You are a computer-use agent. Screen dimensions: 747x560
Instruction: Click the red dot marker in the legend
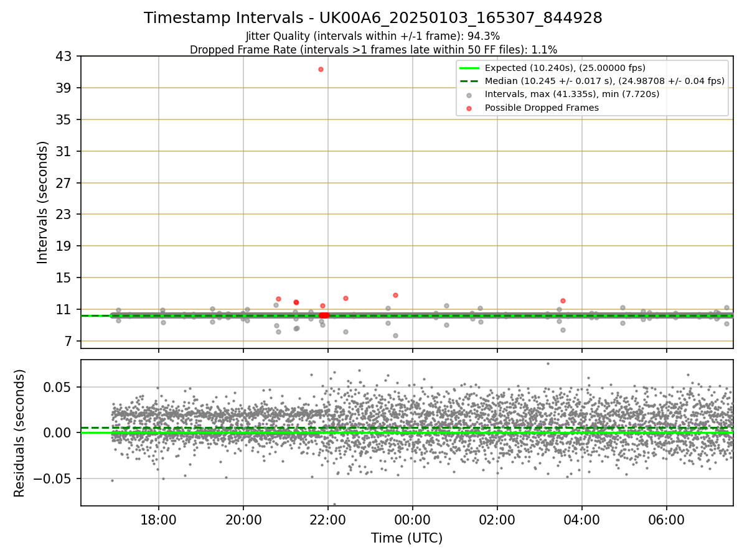469,108
